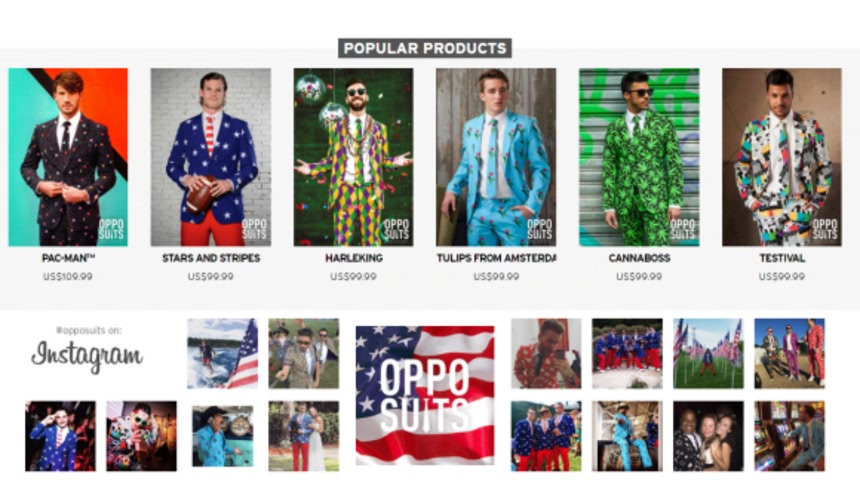Click the HARLEKING product name
The height and width of the screenshot is (486, 860).
point(354,258)
